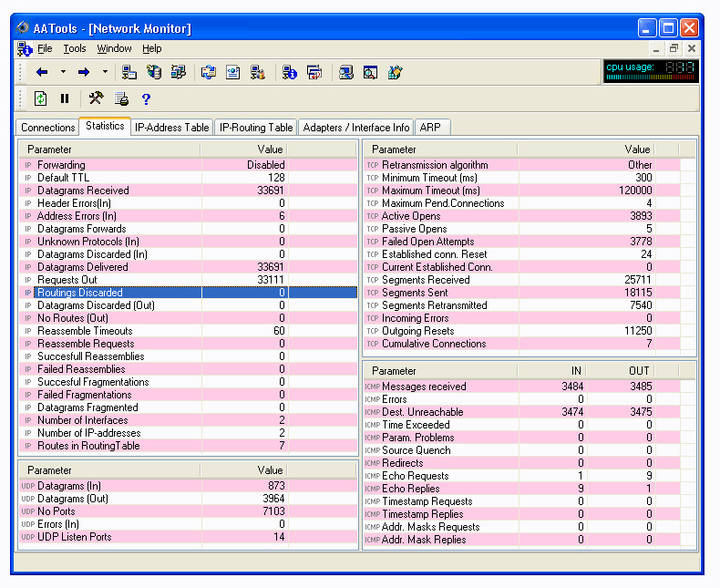Open the multiple-computers network tool icon
This screenshot has height=588, width=720.
point(179,72)
